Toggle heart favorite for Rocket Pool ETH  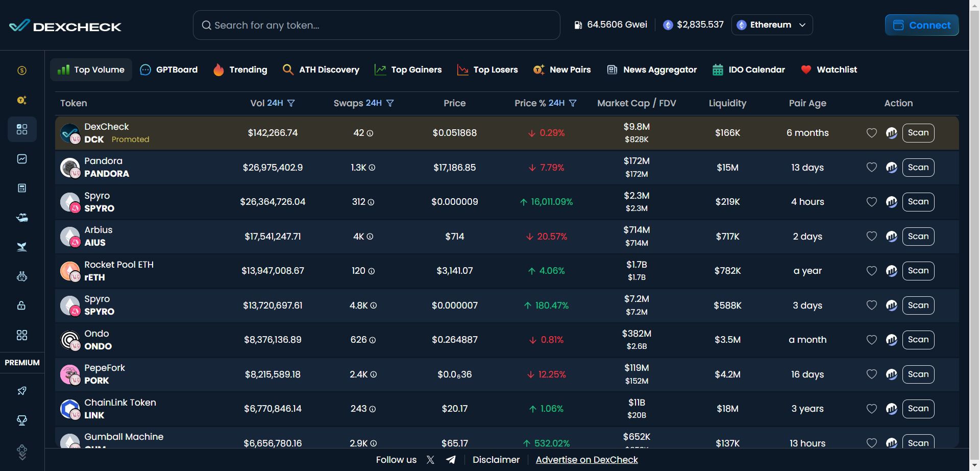click(x=871, y=271)
